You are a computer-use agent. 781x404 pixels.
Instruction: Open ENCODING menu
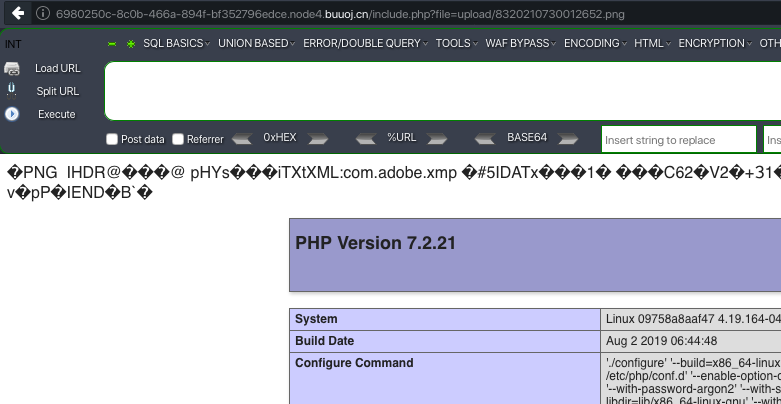[595, 43]
